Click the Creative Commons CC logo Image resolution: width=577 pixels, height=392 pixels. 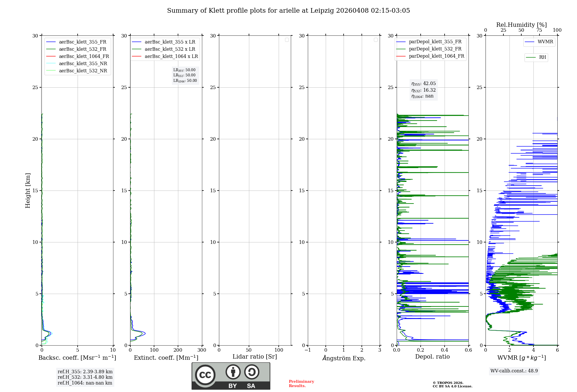(x=205, y=375)
